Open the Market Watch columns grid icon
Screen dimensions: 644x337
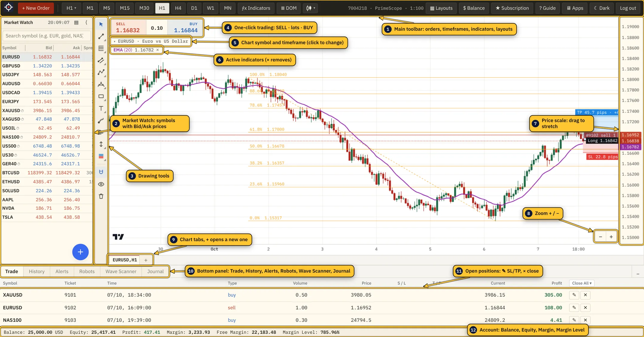(76, 22)
